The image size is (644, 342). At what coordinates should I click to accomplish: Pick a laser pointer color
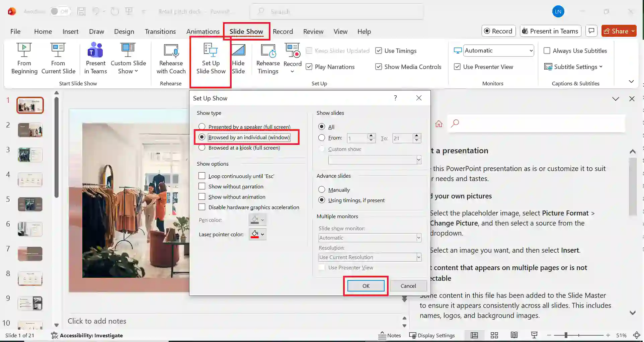coord(258,234)
